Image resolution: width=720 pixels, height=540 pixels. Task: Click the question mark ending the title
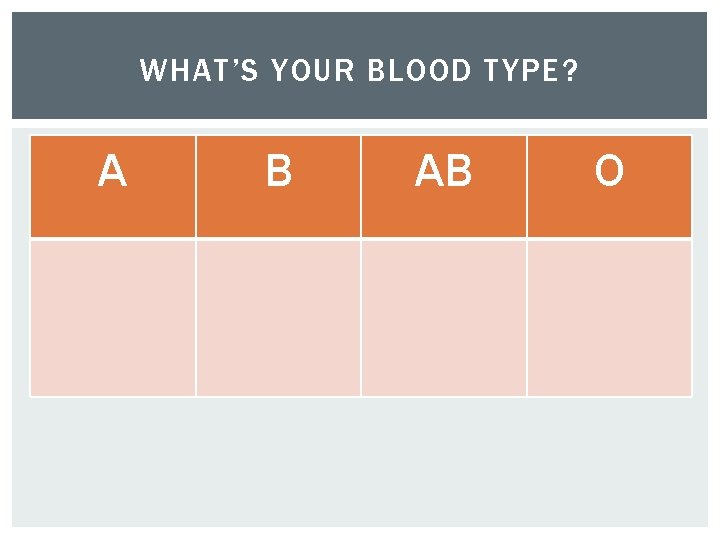point(569,70)
